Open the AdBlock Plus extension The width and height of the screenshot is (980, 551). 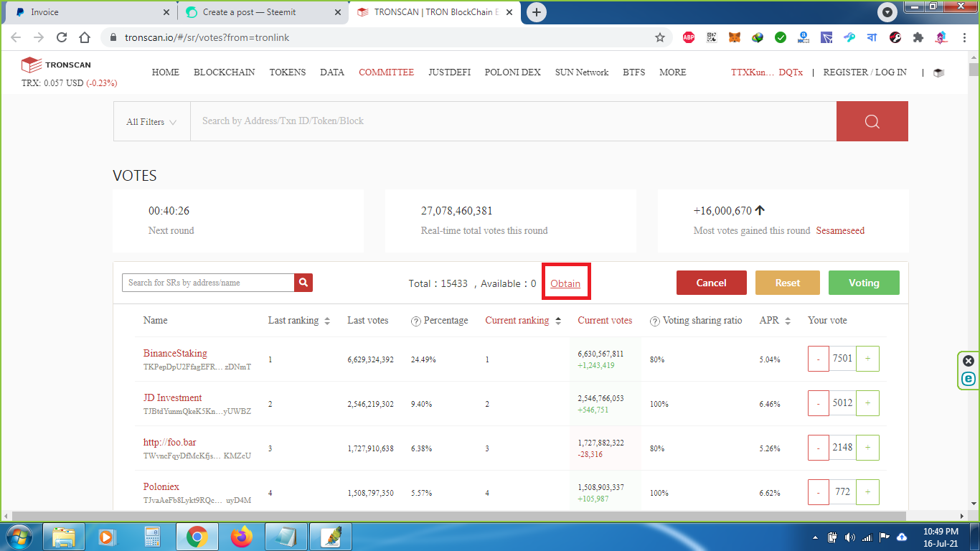click(689, 37)
